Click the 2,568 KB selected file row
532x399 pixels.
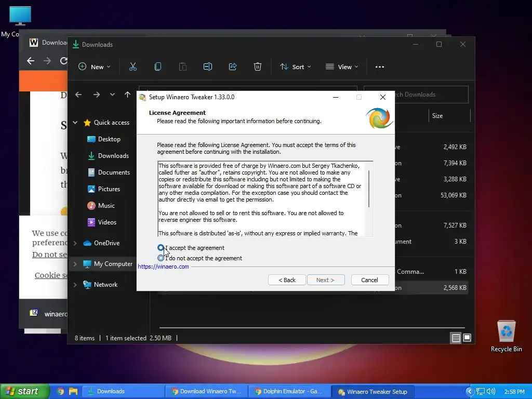(431, 288)
